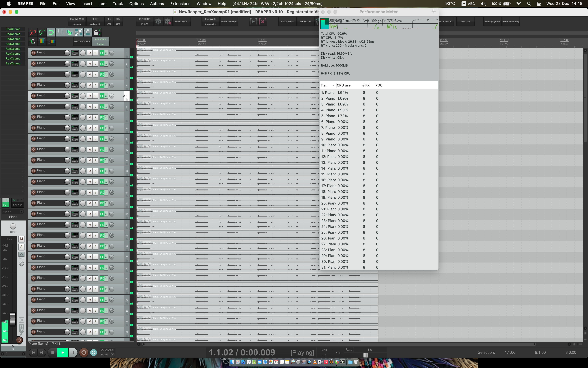Toggle the magnet snap icon
588x368 pixels.
(51, 32)
